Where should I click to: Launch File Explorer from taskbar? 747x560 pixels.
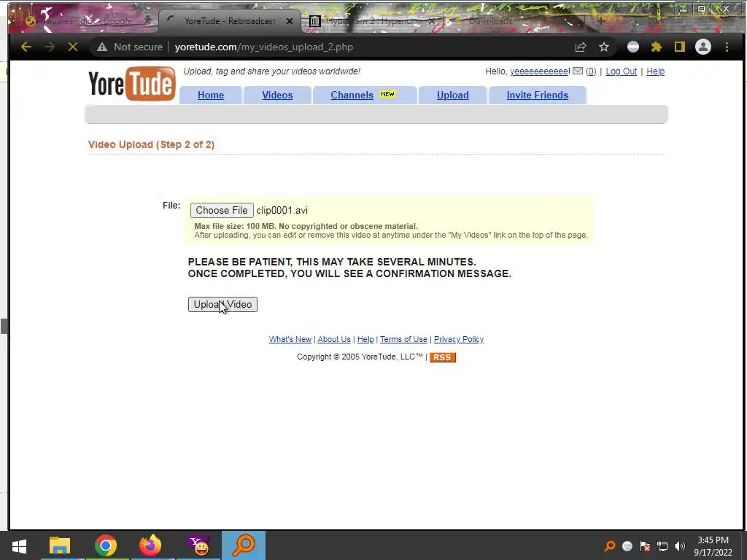tap(60, 545)
